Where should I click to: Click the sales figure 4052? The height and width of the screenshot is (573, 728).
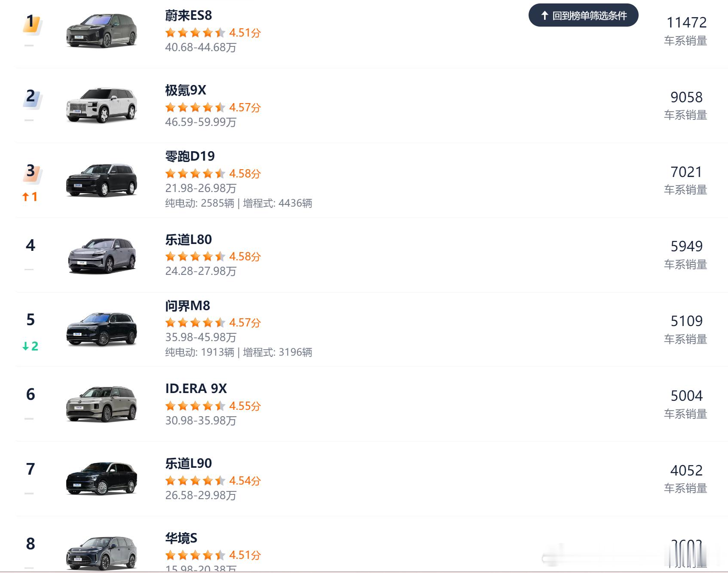[x=686, y=470]
